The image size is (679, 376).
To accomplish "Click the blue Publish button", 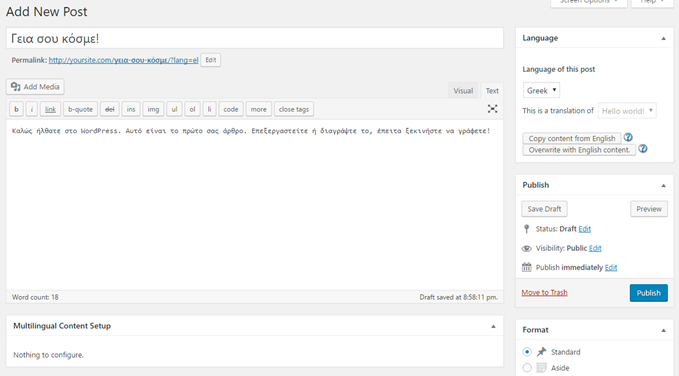I will pos(648,293).
